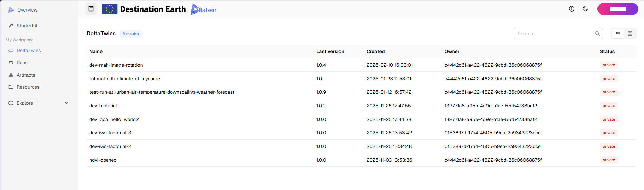Open the ndvi-openeo DeltaTwin row
This screenshot has width=644, height=190.
click(103, 160)
